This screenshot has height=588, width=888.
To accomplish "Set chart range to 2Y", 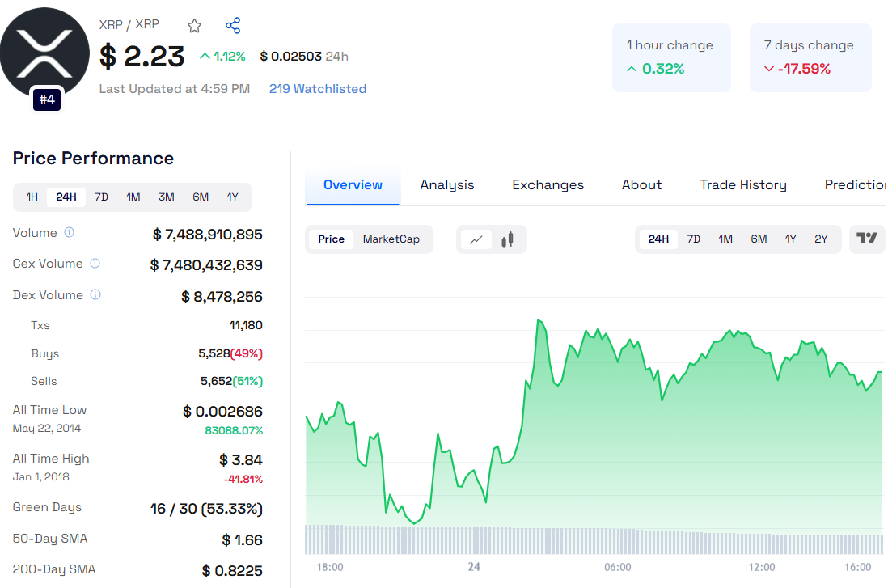I will click(x=821, y=239).
